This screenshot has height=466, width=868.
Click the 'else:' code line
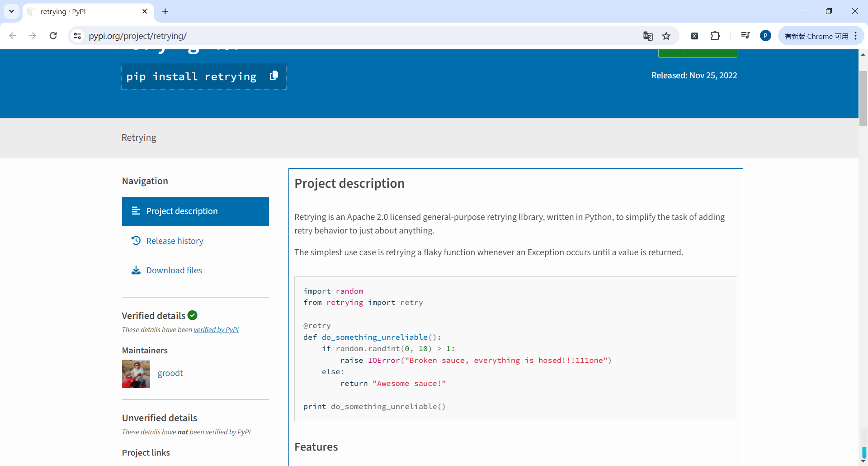coord(333,372)
